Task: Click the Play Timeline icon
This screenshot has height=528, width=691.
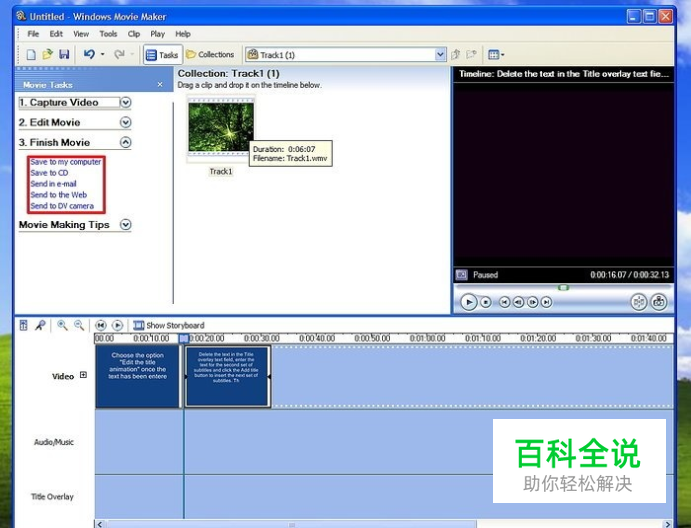Action: (117, 325)
